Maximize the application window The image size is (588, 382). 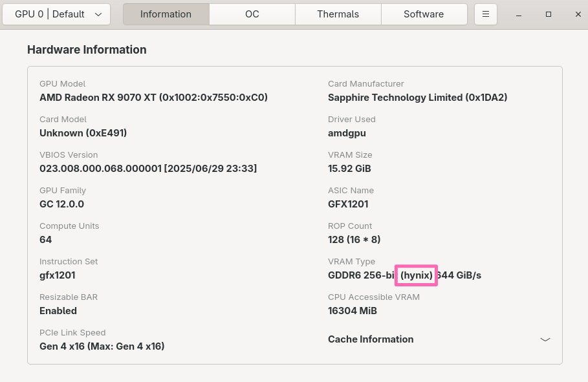point(549,14)
